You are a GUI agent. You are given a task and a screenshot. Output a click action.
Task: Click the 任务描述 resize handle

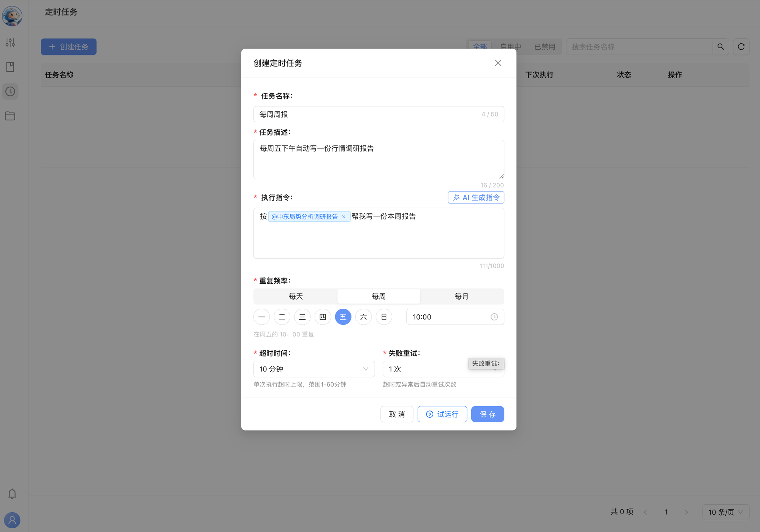[x=501, y=176]
